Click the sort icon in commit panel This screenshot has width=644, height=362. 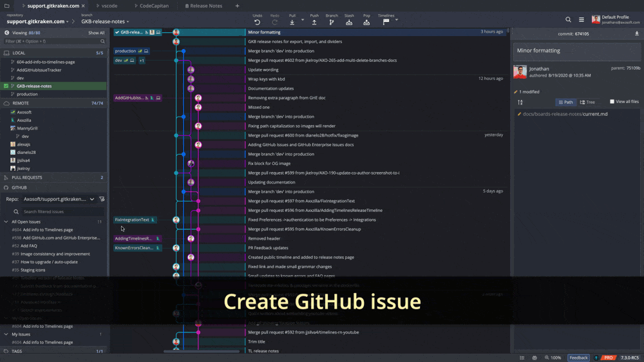tap(520, 102)
